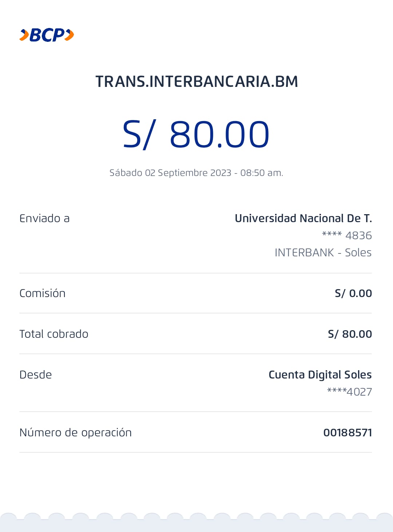Select the Total cobrado S/ 80.00 value
The width and height of the screenshot is (393, 532).
click(x=350, y=334)
